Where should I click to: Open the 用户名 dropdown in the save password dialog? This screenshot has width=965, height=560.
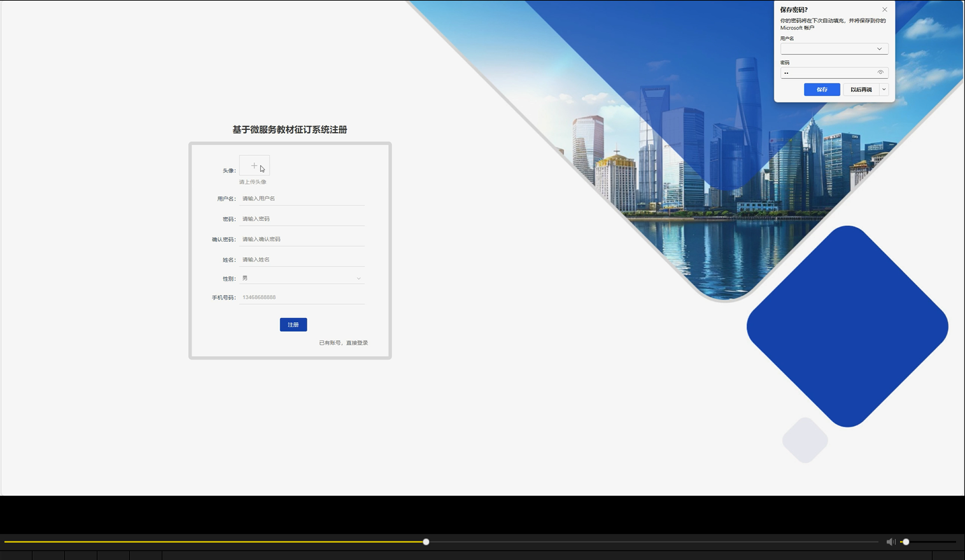[879, 48]
